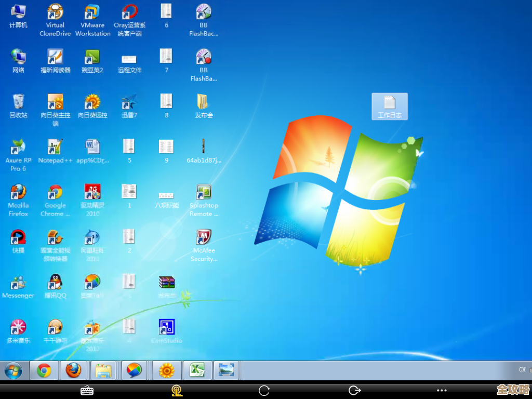Click the McAfee Security desktop icon
Screen dimensions: 532x399
tap(204, 237)
